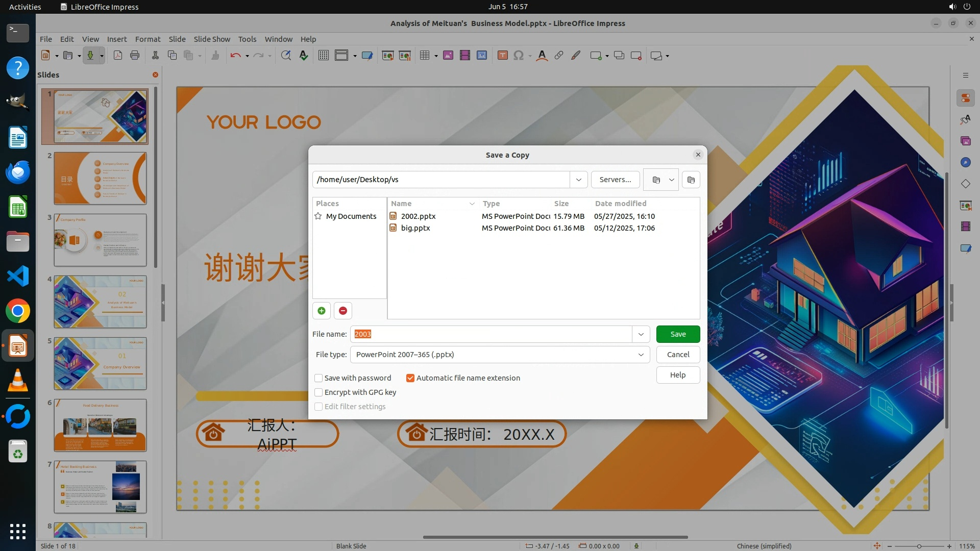The height and width of the screenshot is (551, 980).
Task: Open Visual Studio Code from dock
Action: (x=18, y=277)
